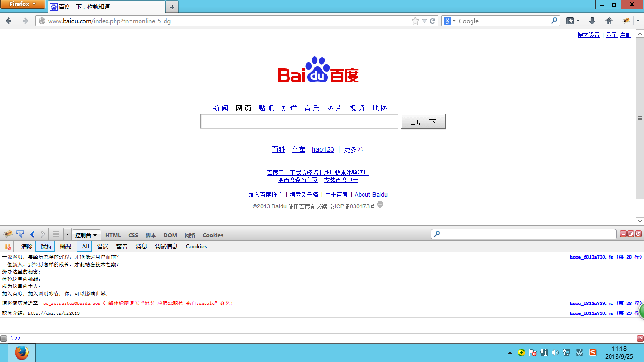This screenshot has height=362, width=644.
Task: Clear the console with 清除
Action: coord(27,247)
